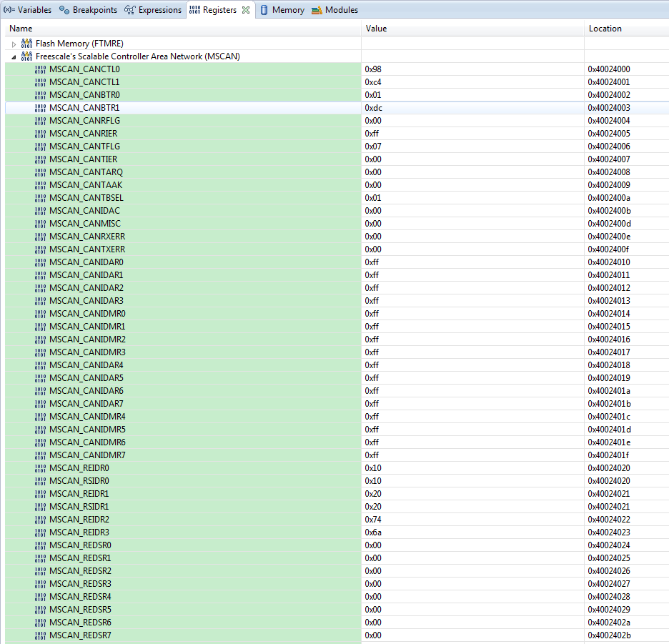
Task: Select the MSCAN_CANIDMR2 register row
Action: [337, 340]
